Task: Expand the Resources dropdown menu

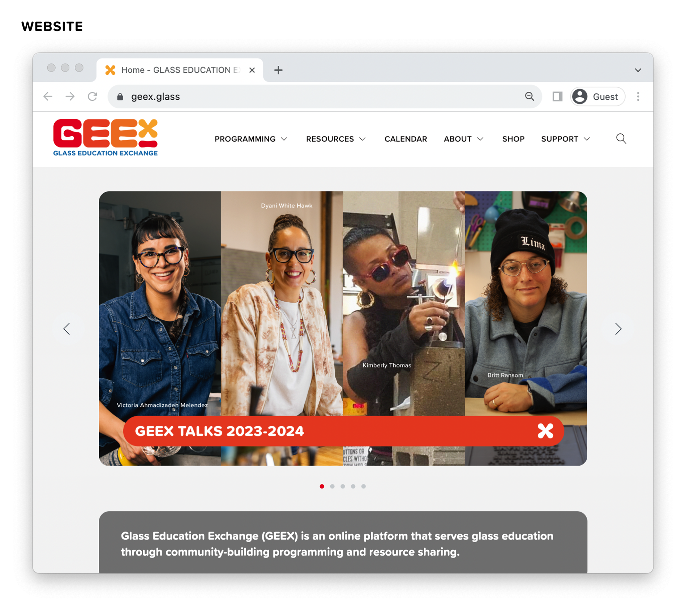Action: point(336,139)
